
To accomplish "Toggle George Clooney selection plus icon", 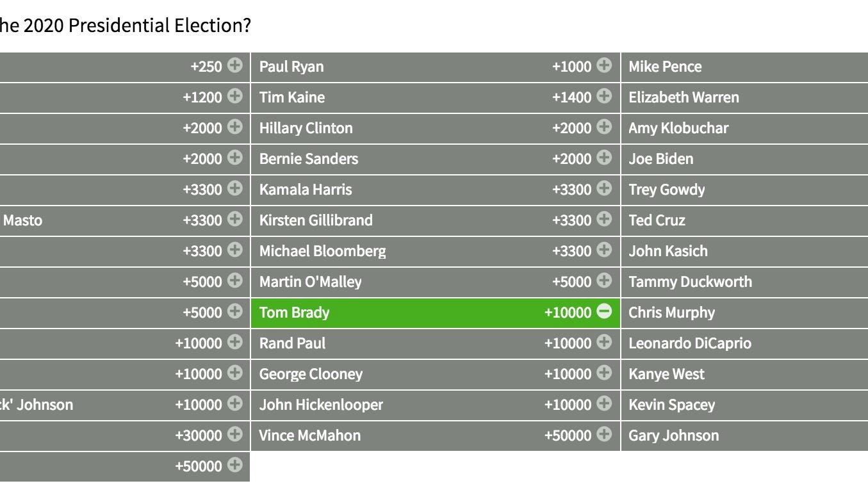I will (x=604, y=373).
